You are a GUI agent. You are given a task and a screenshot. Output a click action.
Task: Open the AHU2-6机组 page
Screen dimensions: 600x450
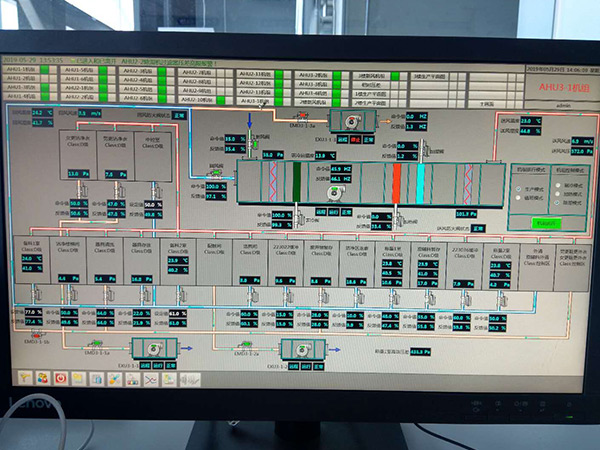(138, 98)
